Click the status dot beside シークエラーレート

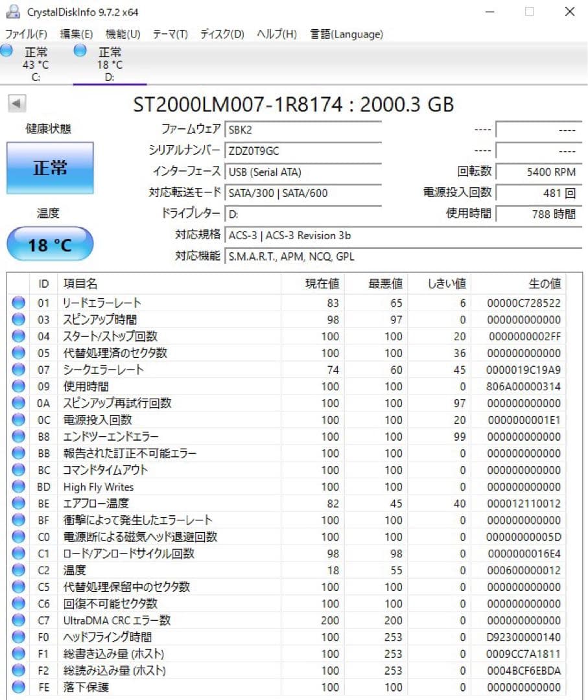pos(19,369)
